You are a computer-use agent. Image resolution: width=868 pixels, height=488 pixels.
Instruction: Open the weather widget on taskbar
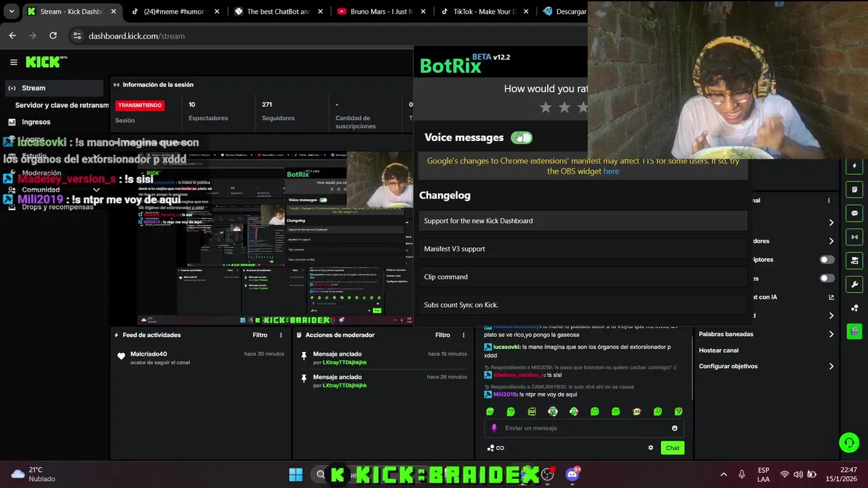[x=33, y=474]
